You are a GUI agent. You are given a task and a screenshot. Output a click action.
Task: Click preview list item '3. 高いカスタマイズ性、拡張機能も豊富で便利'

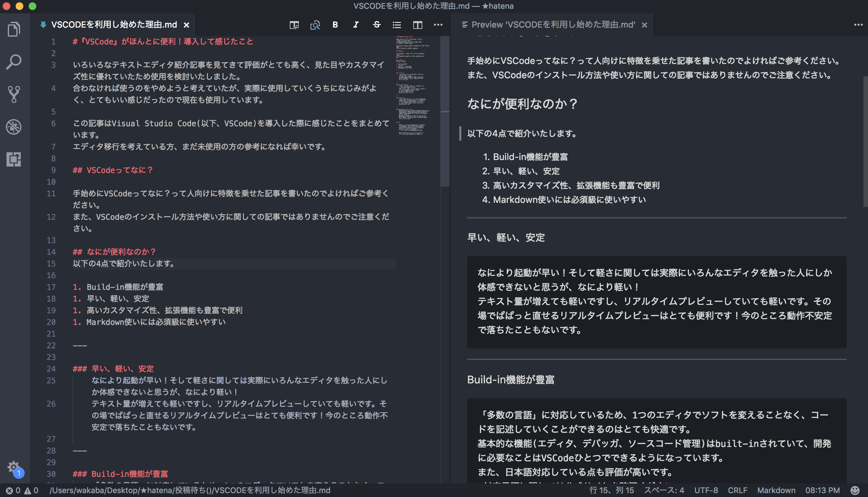point(571,185)
